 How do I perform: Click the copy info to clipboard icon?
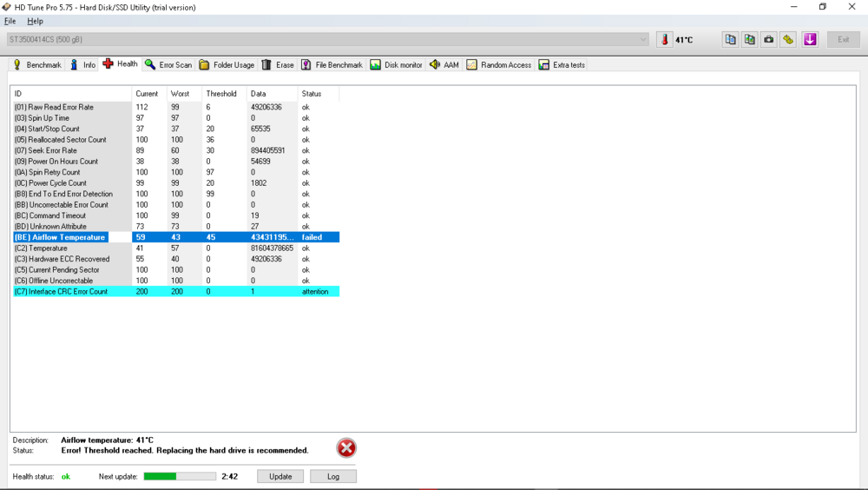(x=731, y=39)
